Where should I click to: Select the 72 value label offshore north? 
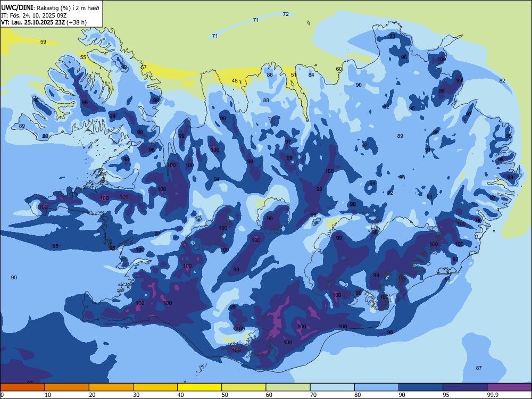coord(286,14)
